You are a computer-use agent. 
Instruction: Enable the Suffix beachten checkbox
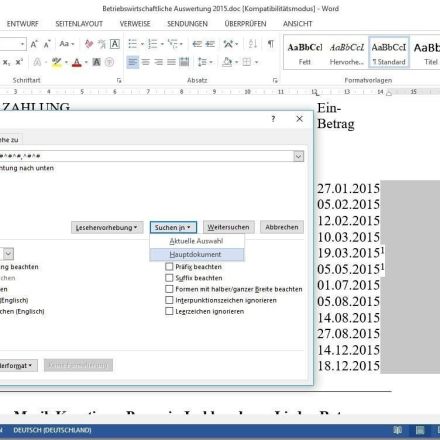169,278
